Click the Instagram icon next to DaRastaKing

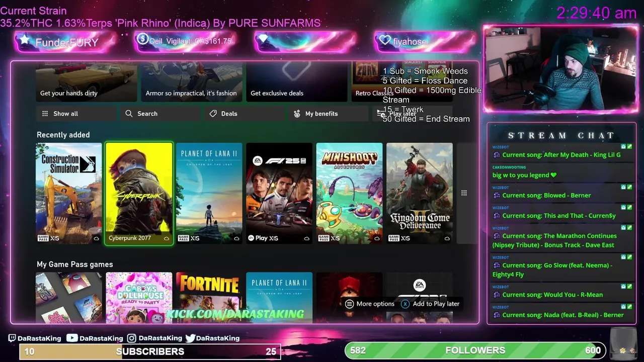coord(131,338)
